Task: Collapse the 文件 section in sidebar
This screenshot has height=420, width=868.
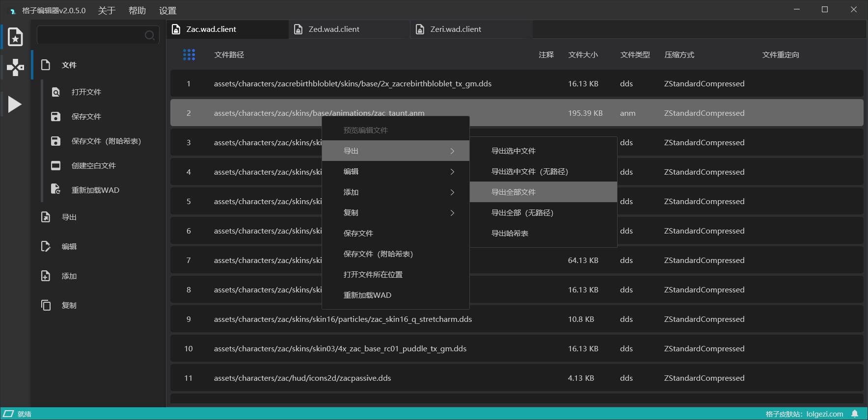Action: pos(69,65)
